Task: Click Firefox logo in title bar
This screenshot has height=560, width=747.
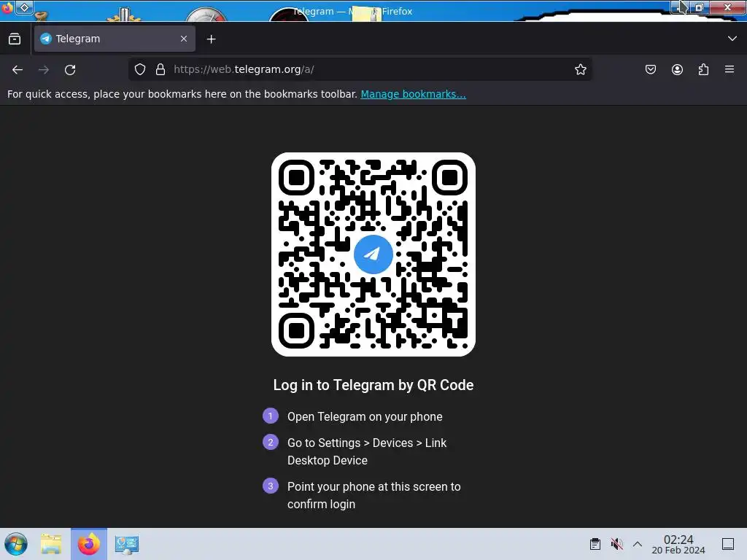Action: [x=7, y=7]
